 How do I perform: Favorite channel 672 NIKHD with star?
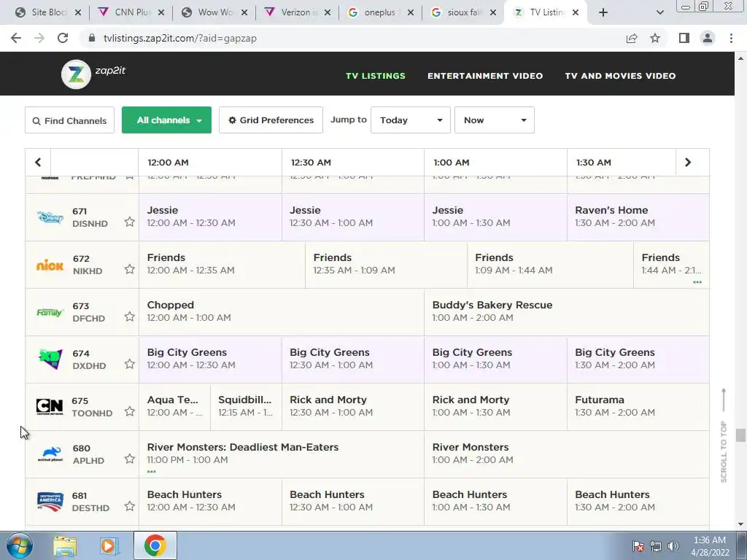pos(130,270)
